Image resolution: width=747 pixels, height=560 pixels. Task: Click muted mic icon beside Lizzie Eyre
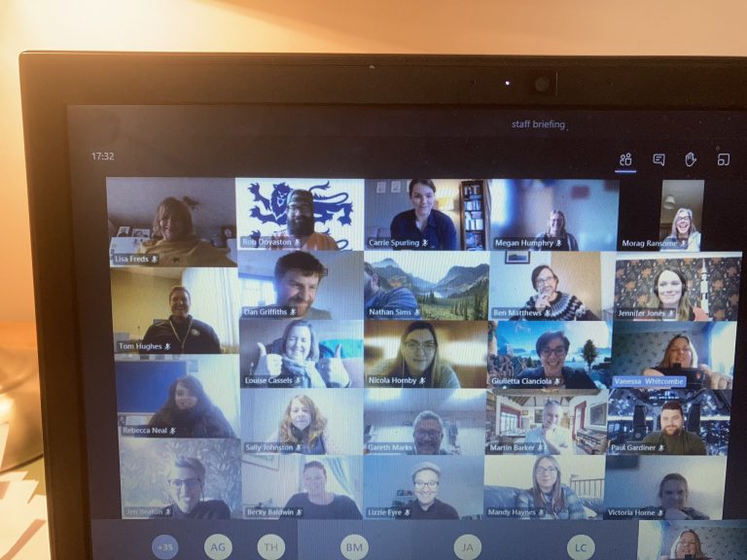tap(408, 513)
